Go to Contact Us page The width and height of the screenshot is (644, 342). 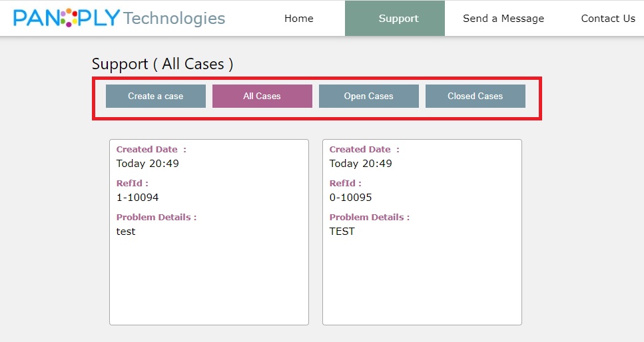click(x=608, y=19)
